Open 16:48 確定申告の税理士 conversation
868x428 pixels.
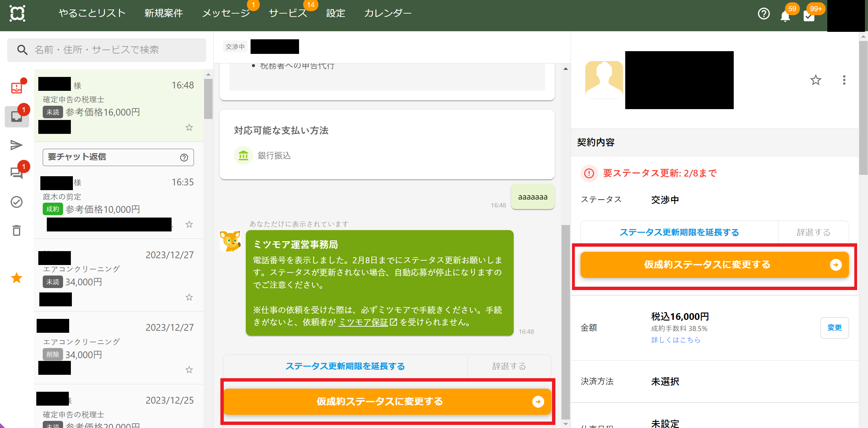119,105
